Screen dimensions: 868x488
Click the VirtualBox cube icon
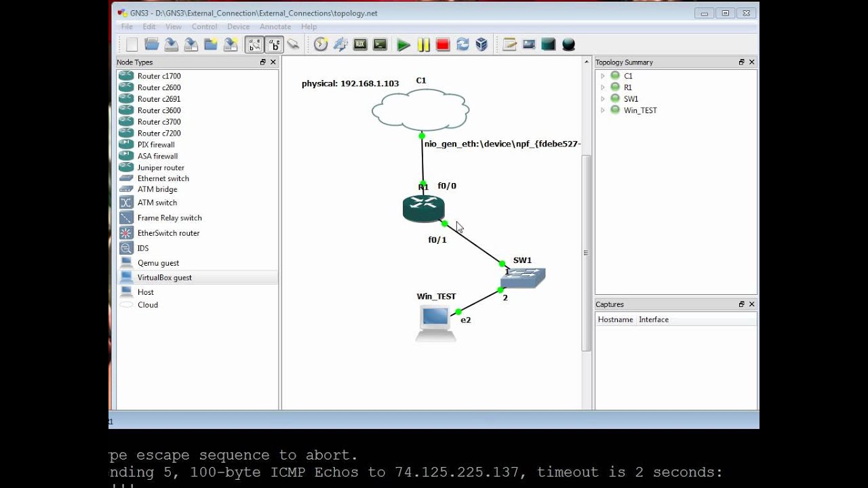tap(481, 45)
